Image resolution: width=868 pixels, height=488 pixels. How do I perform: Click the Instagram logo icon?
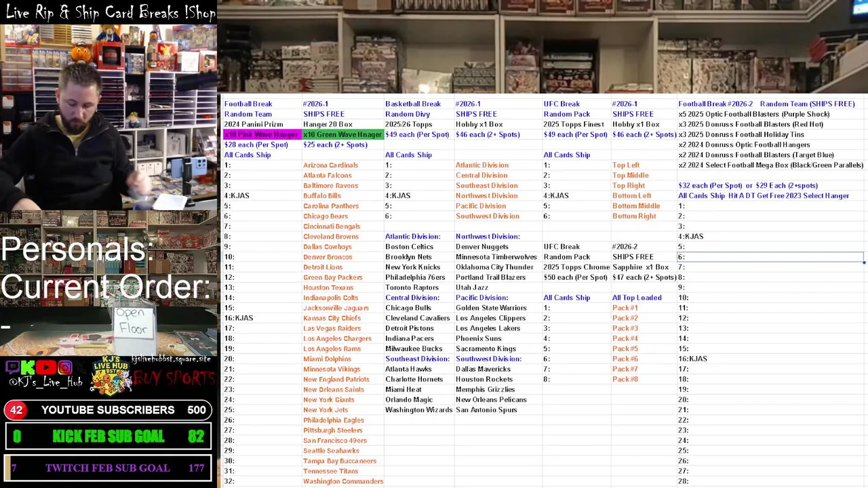[65, 368]
